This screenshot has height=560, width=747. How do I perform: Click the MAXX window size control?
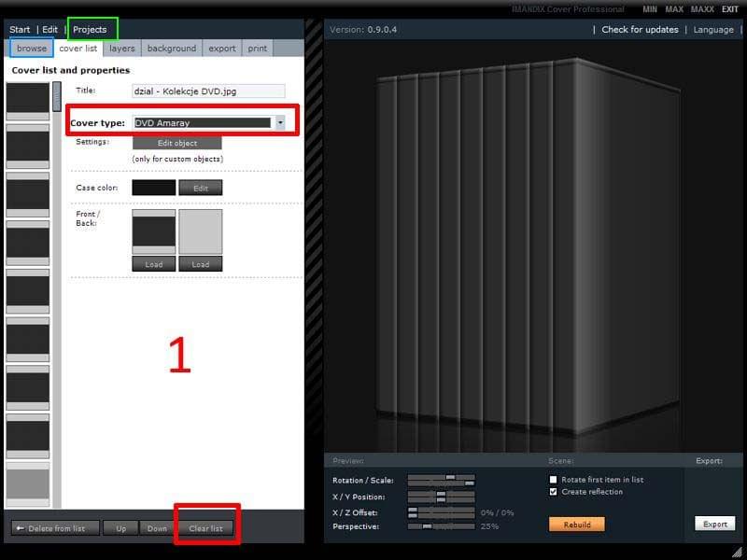[x=702, y=9]
